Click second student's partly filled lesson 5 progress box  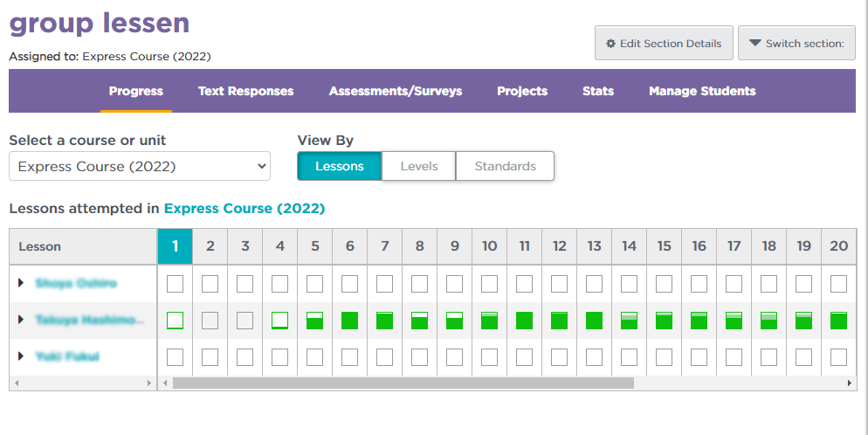click(315, 321)
